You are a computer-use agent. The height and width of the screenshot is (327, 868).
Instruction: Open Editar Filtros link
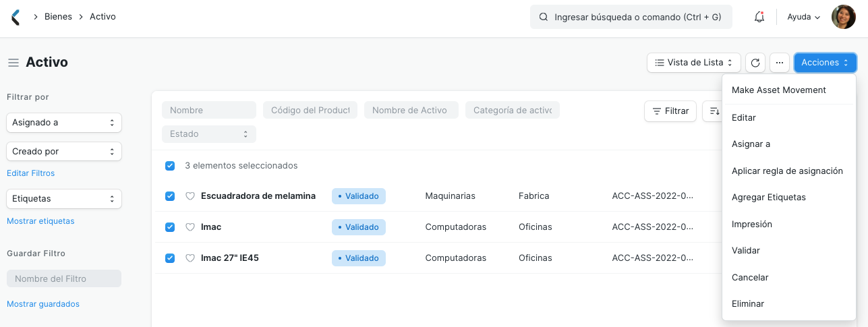pyautogui.click(x=31, y=173)
